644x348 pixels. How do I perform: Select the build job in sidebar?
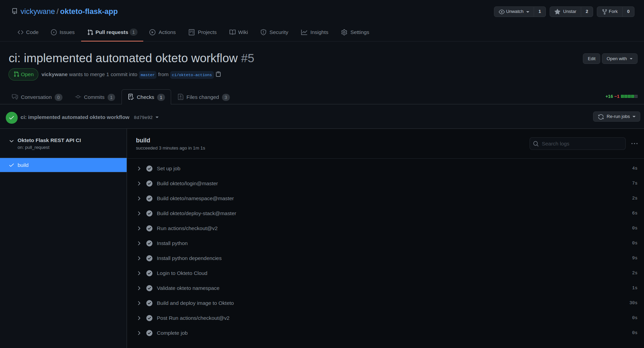coord(63,165)
